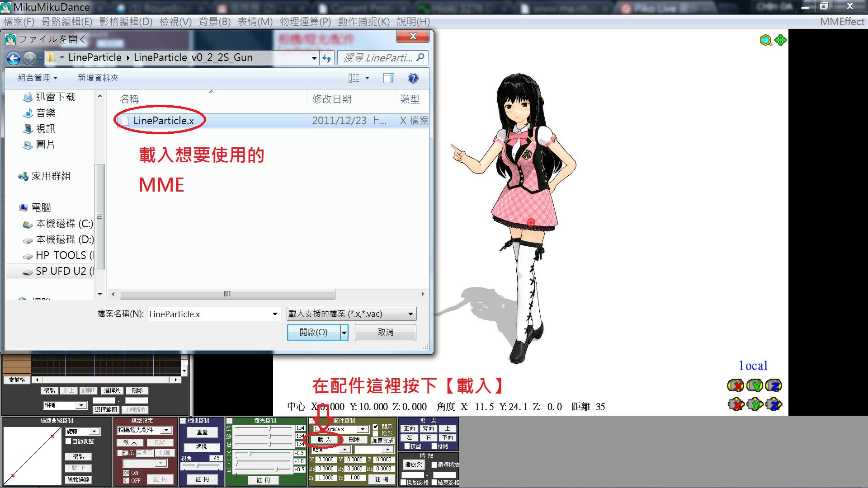Image resolution: width=868 pixels, height=488 pixels.
Task: Click the Back arrow in file dialog
Action: click(x=14, y=58)
